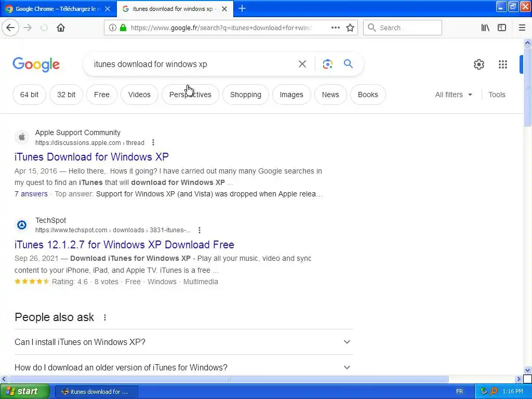Image resolution: width=532 pixels, height=399 pixels.
Task: Search by image with Google Lens icon
Action: 327,64
